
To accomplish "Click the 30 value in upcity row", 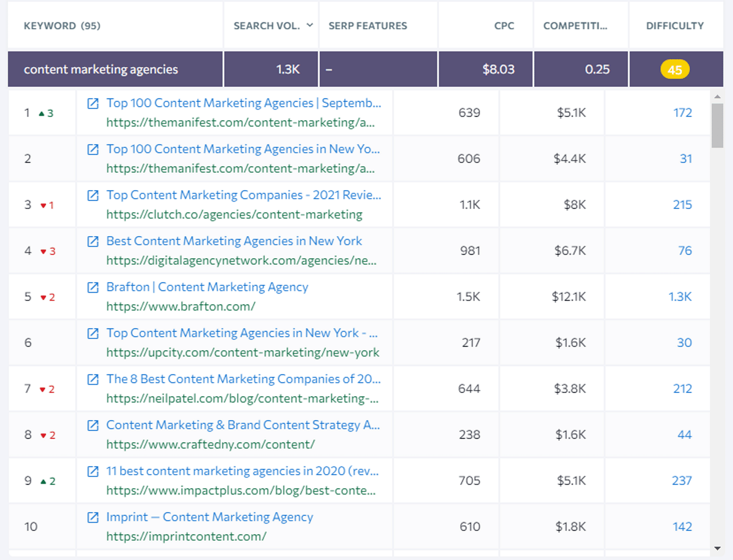I will point(684,343).
